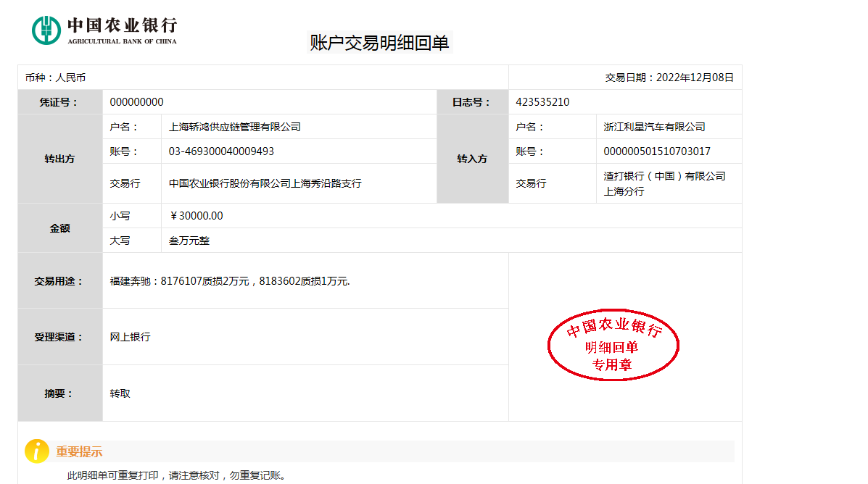
Task: Click the summary value 转取
Action: pyautogui.click(x=120, y=393)
